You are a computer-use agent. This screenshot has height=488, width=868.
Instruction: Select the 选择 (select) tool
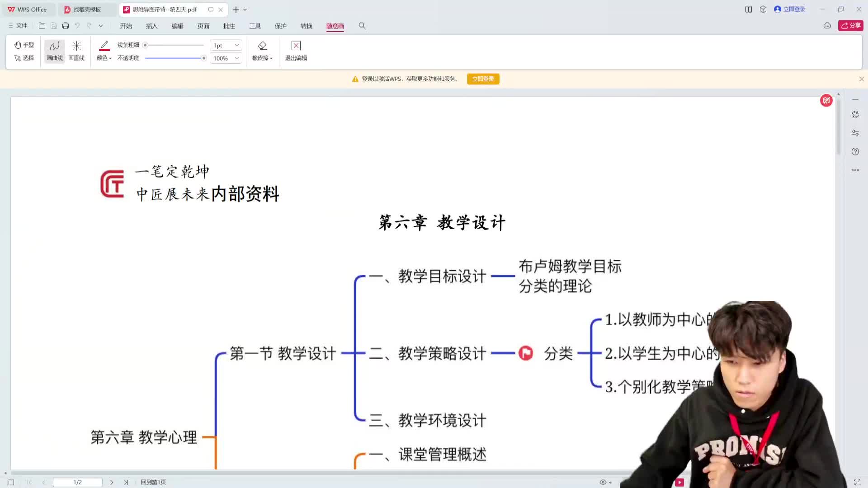pyautogui.click(x=25, y=58)
